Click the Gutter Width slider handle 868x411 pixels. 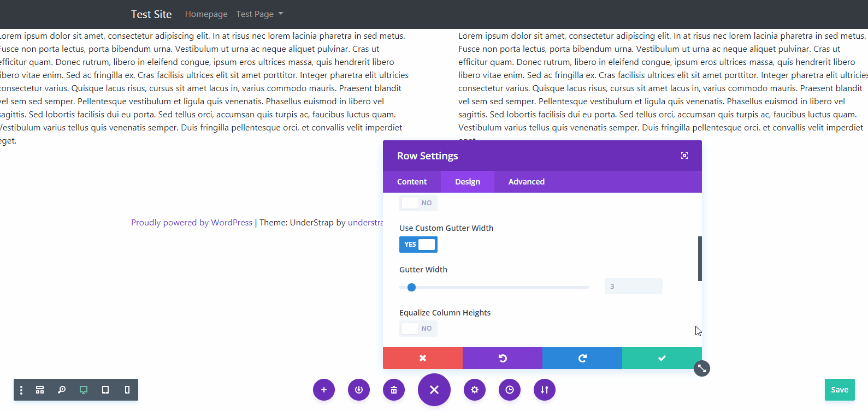(x=412, y=287)
